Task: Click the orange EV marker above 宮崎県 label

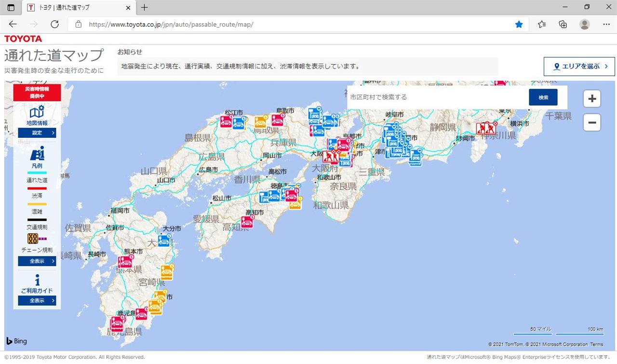Action: point(167,272)
